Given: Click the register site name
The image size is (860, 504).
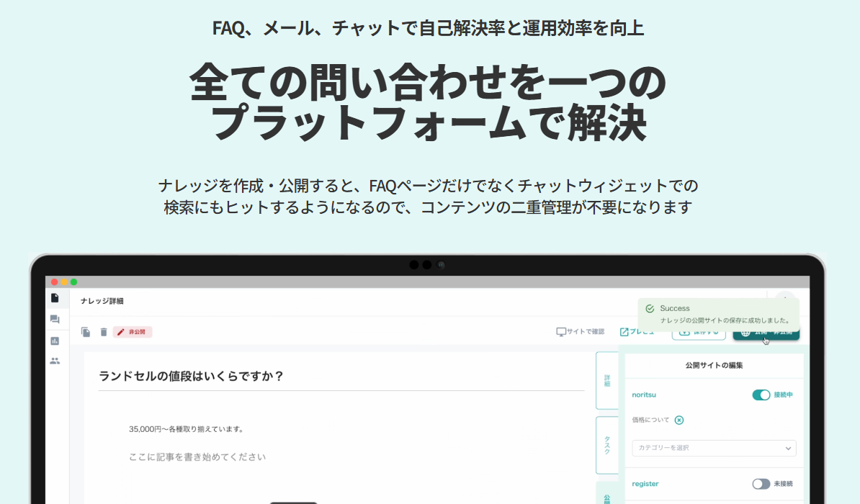Looking at the screenshot, I should point(645,484).
